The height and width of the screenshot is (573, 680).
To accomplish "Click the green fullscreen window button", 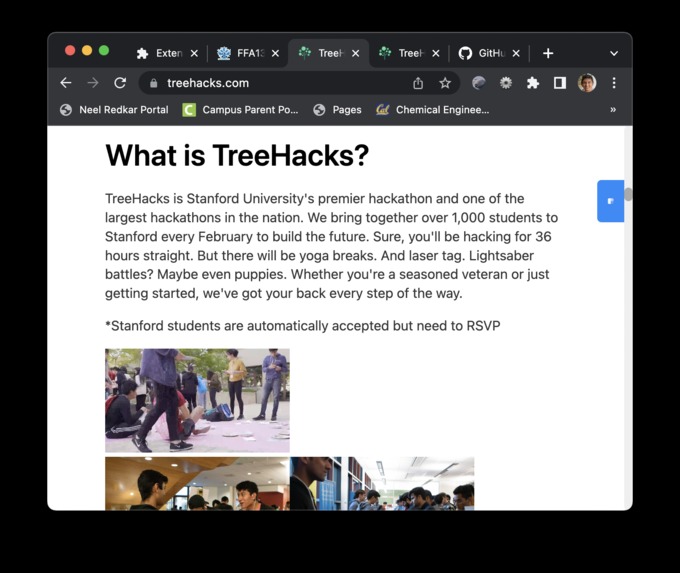I will pos(104,50).
